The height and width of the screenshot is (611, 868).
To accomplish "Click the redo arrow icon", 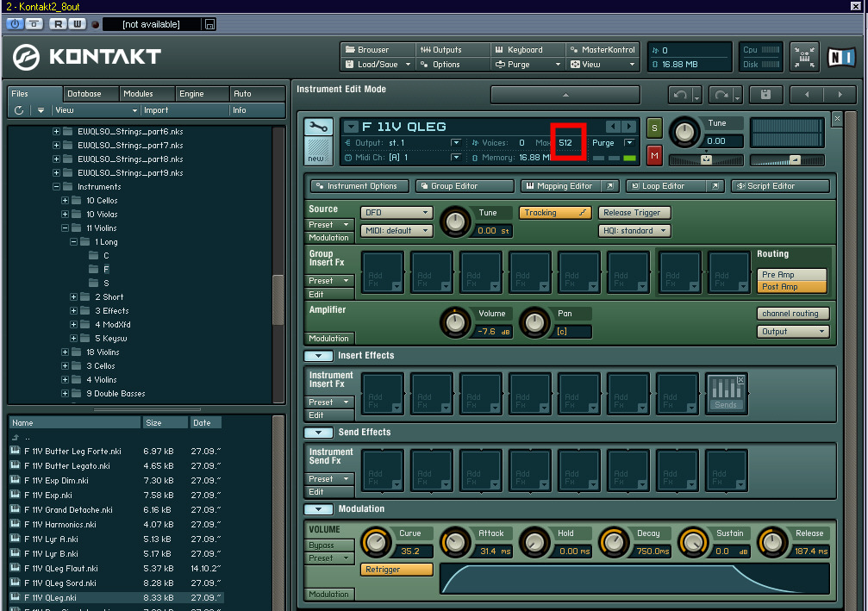I will click(721, 95).
